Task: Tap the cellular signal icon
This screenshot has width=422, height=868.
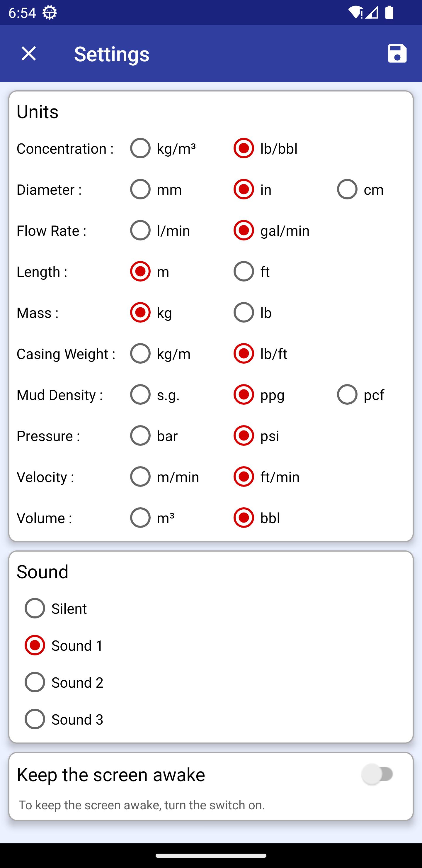Action: (x=372, y=13)
